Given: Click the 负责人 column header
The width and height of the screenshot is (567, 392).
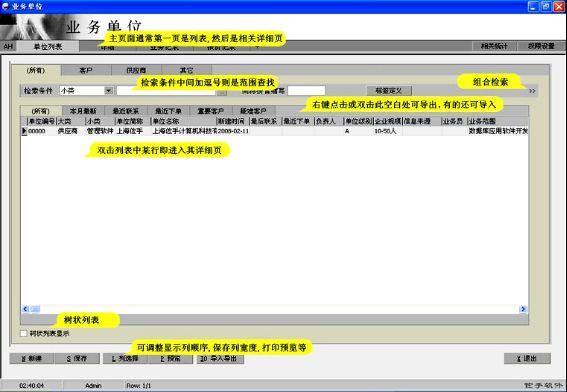Looking at the screenshot, I should (329, 121).
